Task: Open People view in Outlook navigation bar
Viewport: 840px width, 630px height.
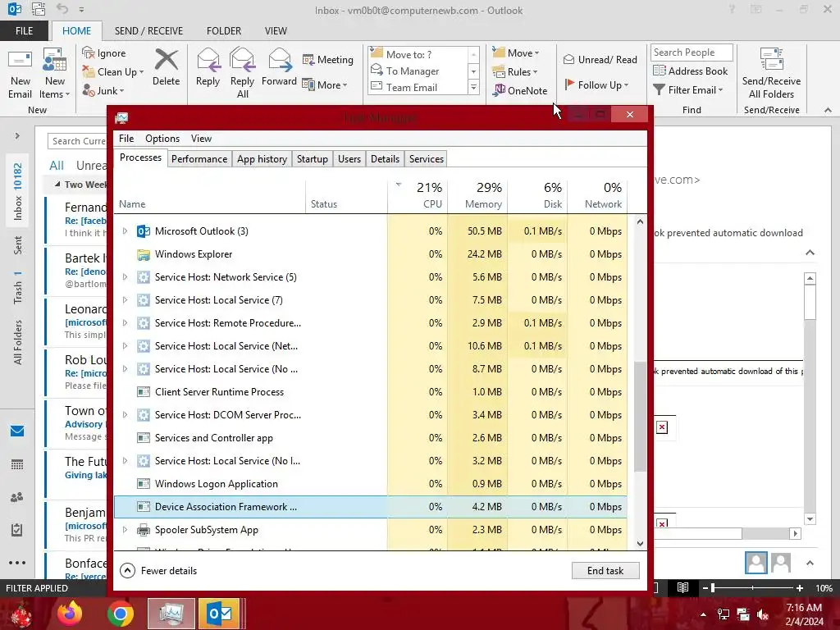Action: coord(17,497)
